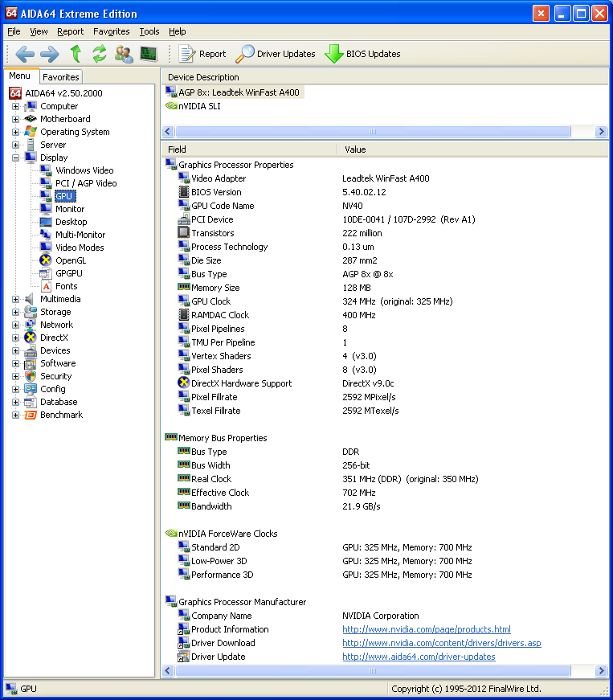Expand the Computer tree node
613x700 pixels.
pos(15,106)
